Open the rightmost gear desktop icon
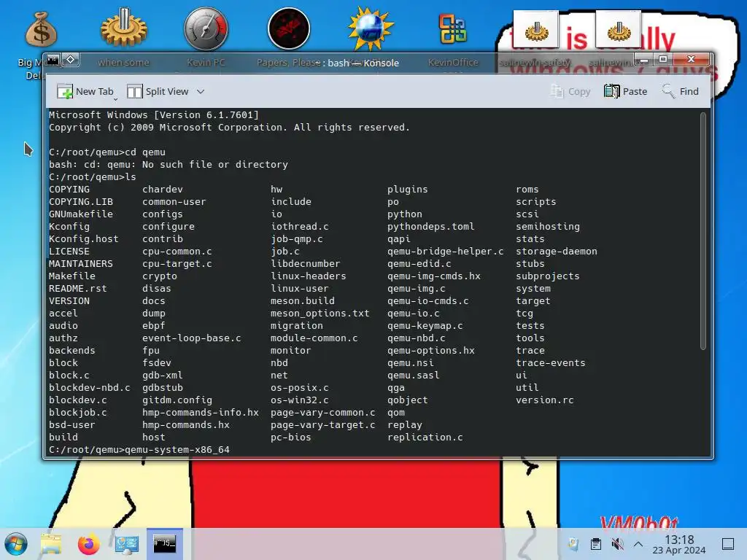 619,31
